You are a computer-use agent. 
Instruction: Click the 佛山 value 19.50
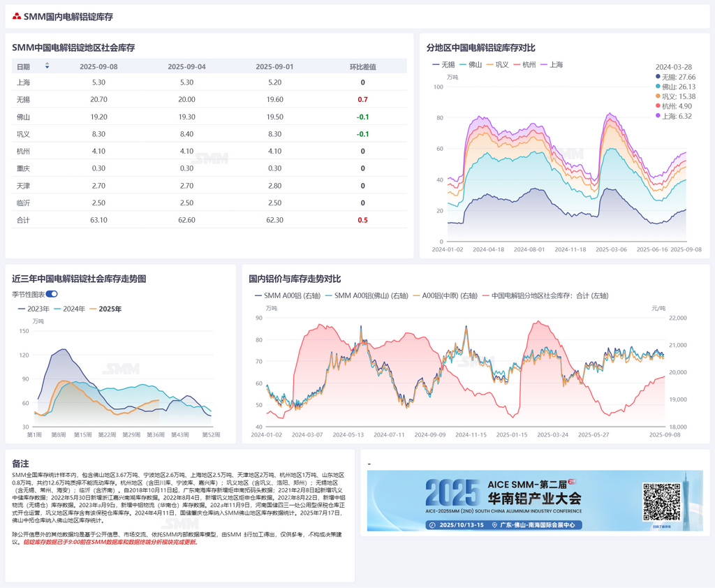click(274, 117)
